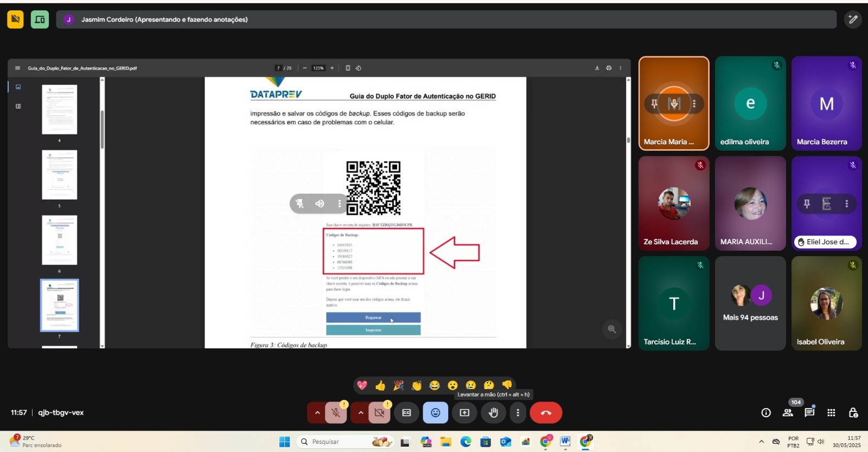Open the share screen (present now) button
Image resolution: width=868 pixels, height=452 pixels.
pos(464,413)
